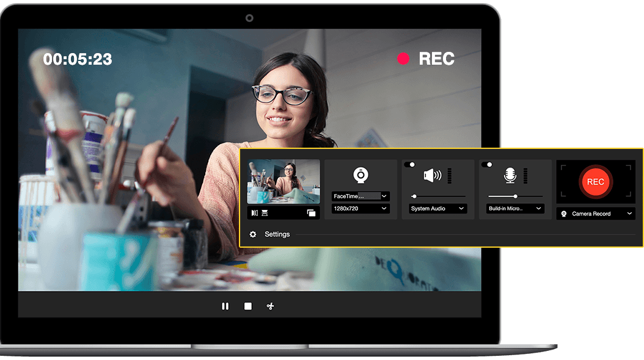Pause the current recording

point(225,306)
